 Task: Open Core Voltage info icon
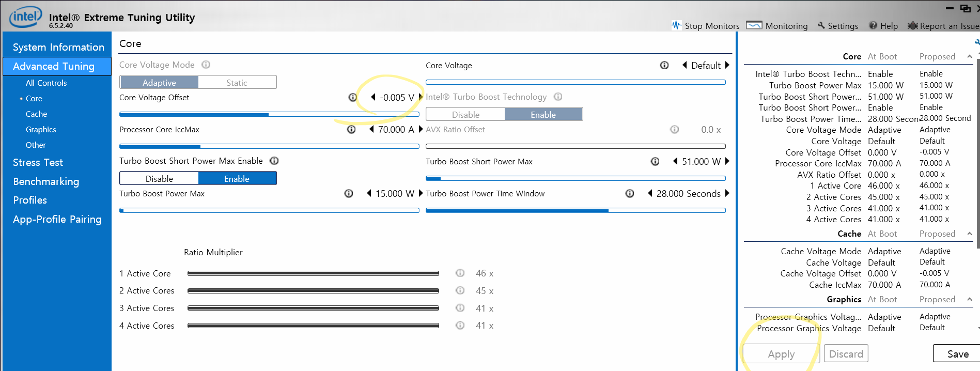pos(664,65)
